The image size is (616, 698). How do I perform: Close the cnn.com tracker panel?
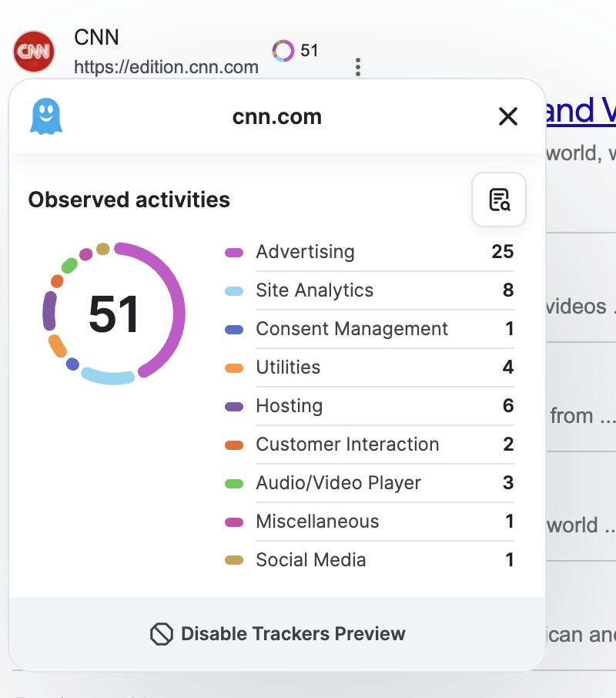[x=508, y=116]
